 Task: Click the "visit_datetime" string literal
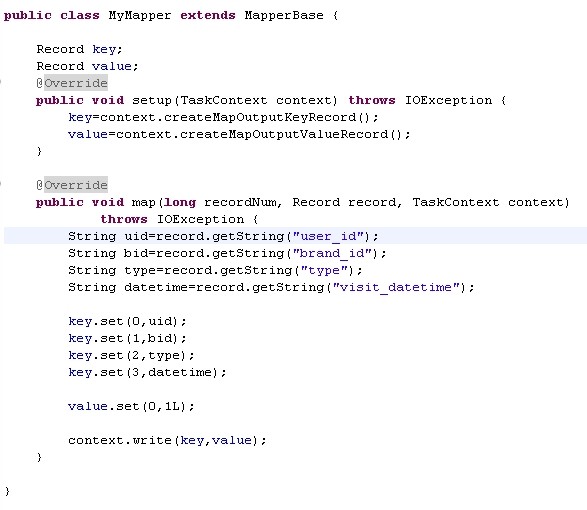pyautogui.click(x=396, y=288)
